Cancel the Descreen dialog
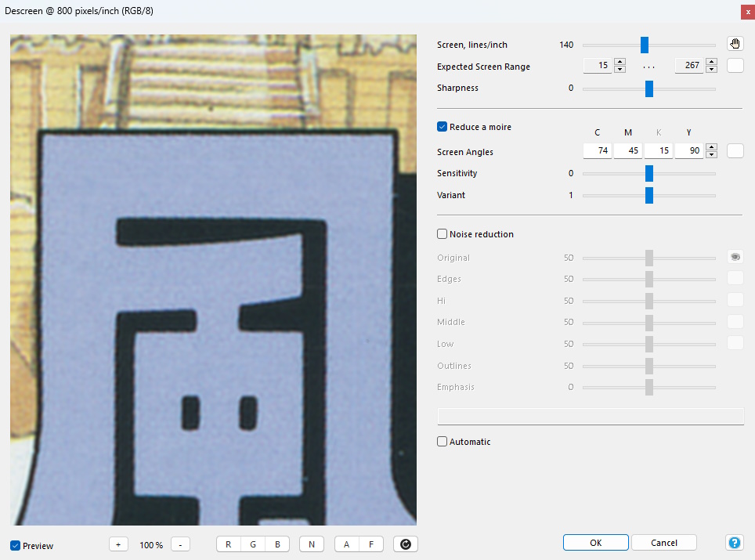The width and height of the screenshot is (755, 560). click(x=663, y=543)
